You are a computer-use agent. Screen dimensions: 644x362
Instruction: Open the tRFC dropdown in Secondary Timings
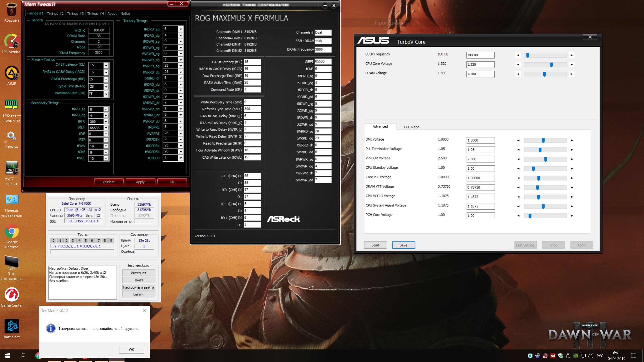(x=106, y=122)
